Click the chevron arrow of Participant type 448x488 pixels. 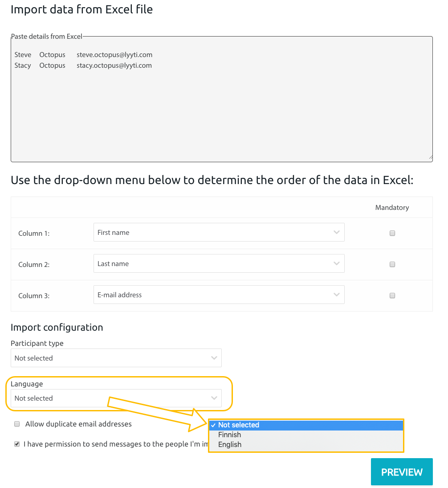coord(214,358)
